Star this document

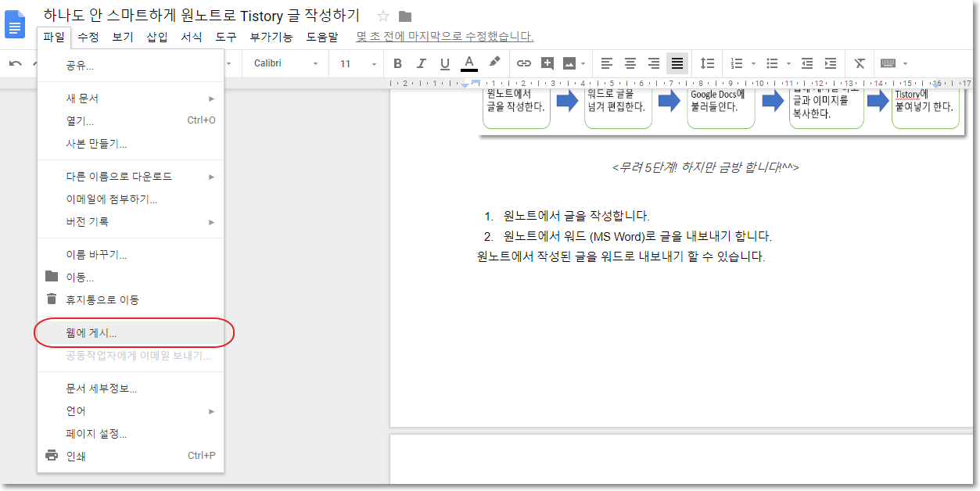tap(383, 16)
